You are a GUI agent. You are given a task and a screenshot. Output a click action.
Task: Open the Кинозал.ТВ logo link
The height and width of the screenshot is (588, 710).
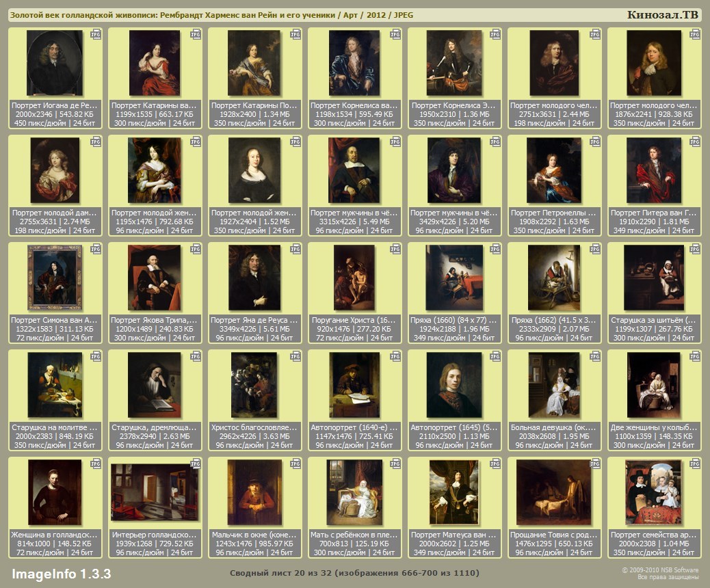pyautogui.click(x=662, y=15)
